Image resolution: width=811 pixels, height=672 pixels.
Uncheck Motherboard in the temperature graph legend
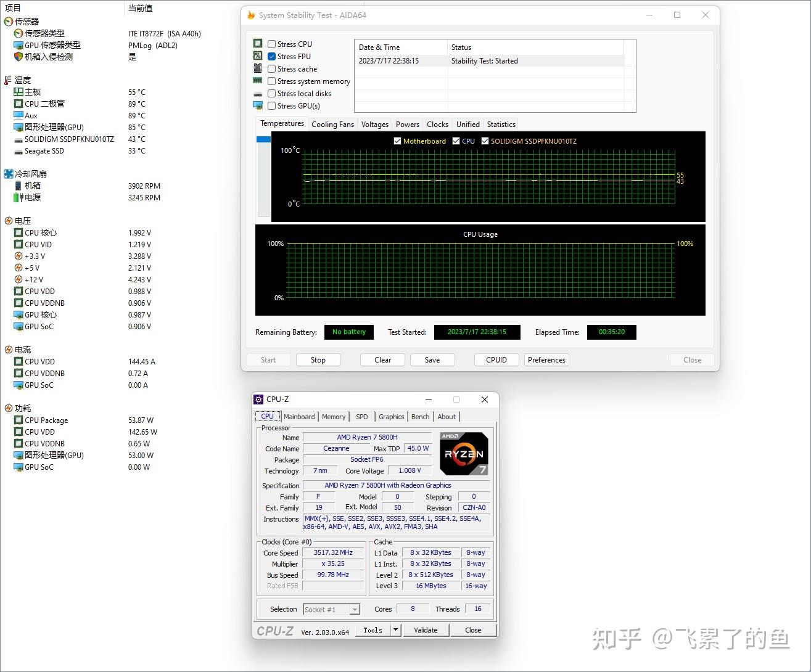(x=398, y=141)
